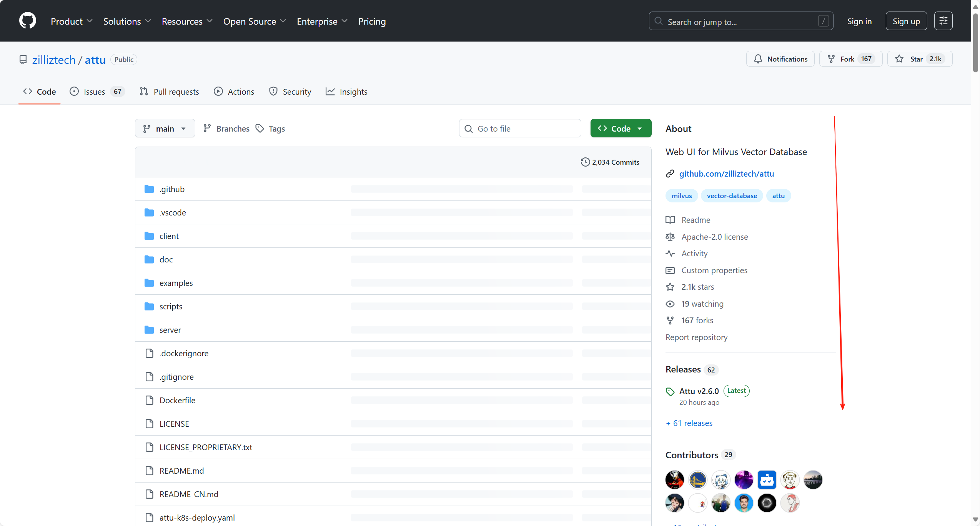
Task: Open Attu v2.6.0 latest release
Action: 699,391
